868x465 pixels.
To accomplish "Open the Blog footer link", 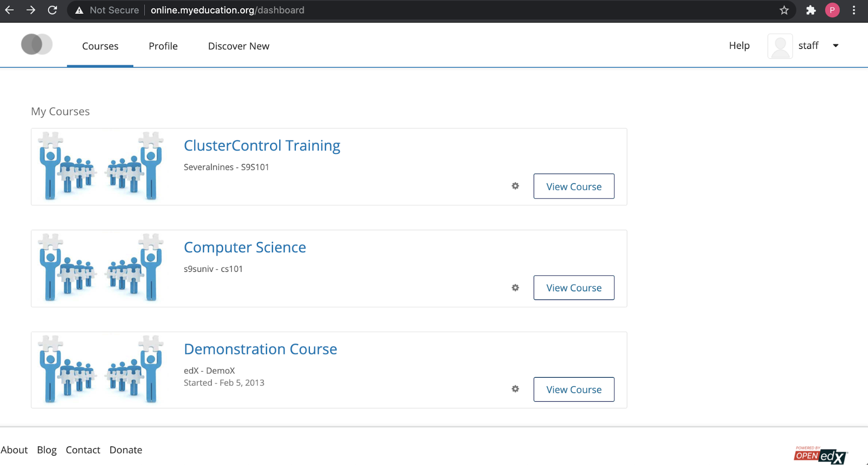I will point(47,450).
